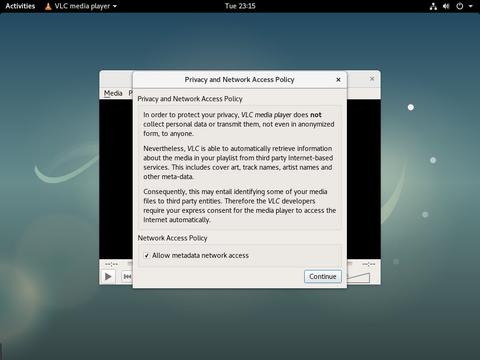
Task: Expand the system menu arrow in top bar
Action: click(470, 6)
